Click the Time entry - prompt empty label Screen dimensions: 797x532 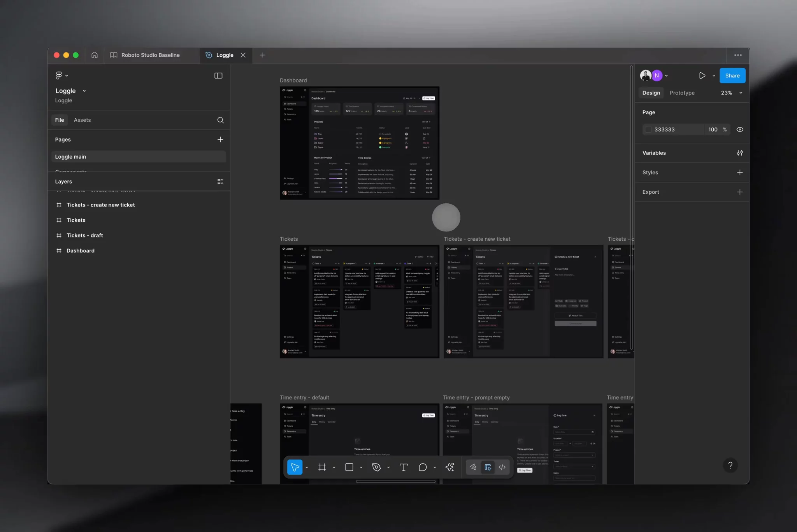(x=476, y=398)
